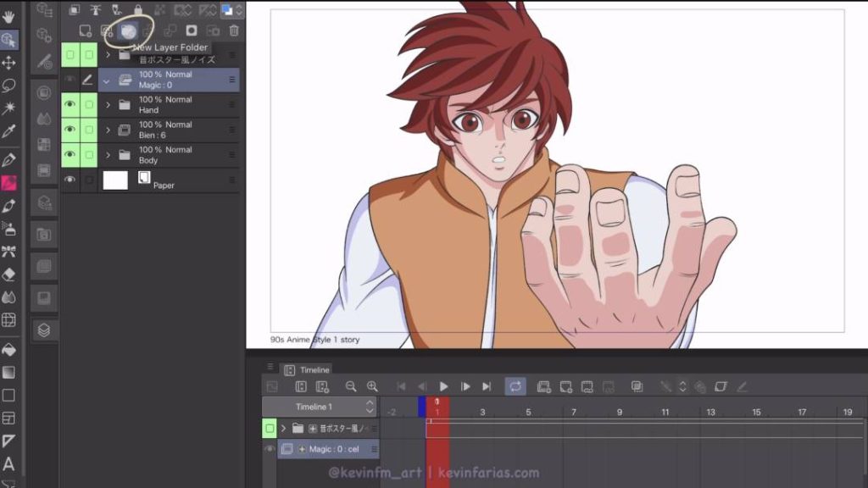Open the timeline panel menu
The height and width of the screenshot is (488, 868).
click(270, 368)
